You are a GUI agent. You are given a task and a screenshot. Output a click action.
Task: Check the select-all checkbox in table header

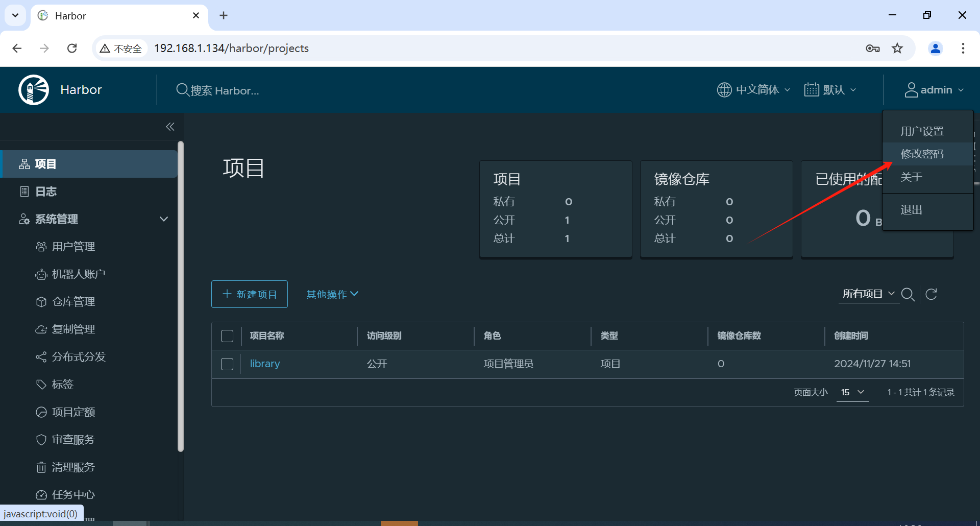(227, 336)
